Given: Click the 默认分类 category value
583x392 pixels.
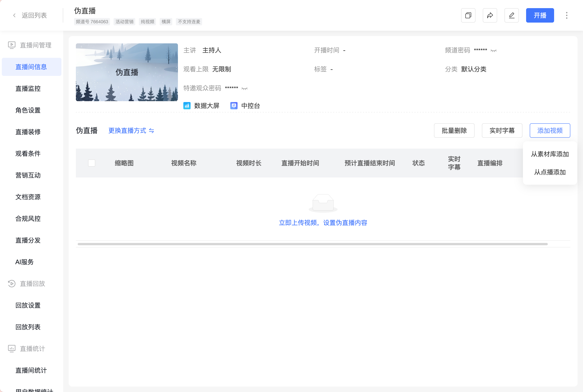Looking at the screenshot, I should [474, 69].
